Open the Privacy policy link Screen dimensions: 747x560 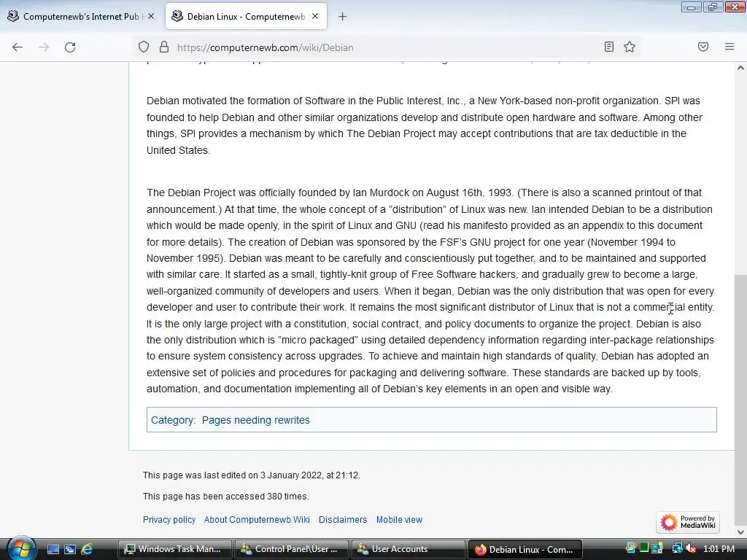pos(169,519)
